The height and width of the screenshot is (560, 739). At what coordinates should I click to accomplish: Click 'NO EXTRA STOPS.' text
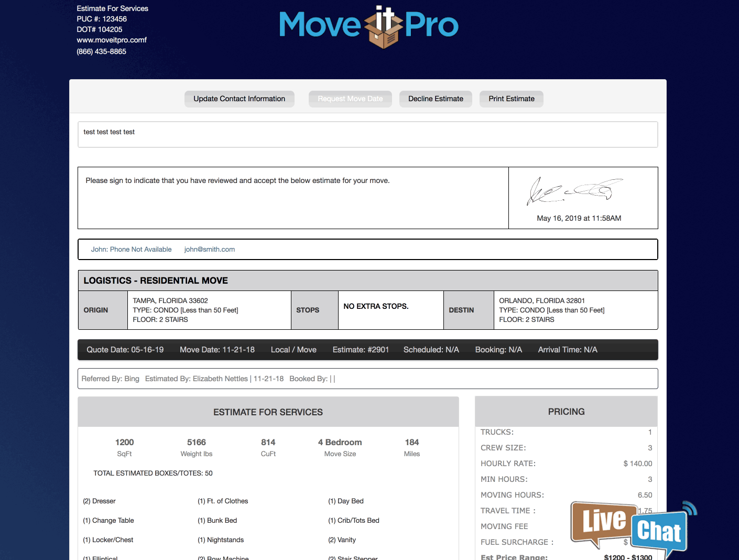[x=376, y=306]
